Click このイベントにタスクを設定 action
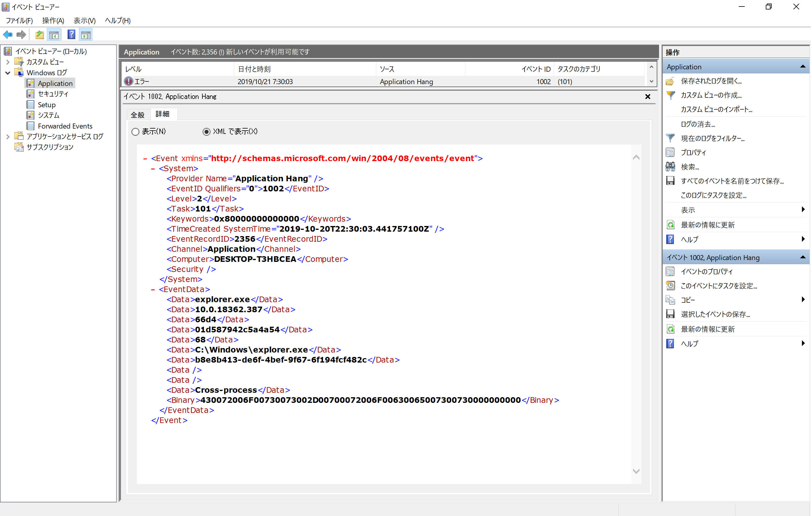Image resolution: width=812 pixels, height=516 pixels. pyautogui.click(x=719, y=286)
